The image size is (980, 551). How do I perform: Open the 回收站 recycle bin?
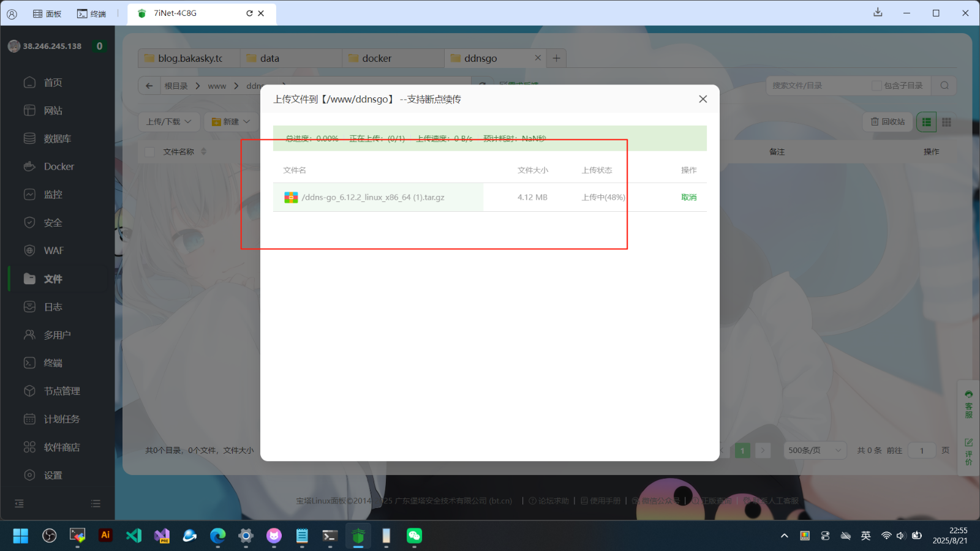coord(888,122)
